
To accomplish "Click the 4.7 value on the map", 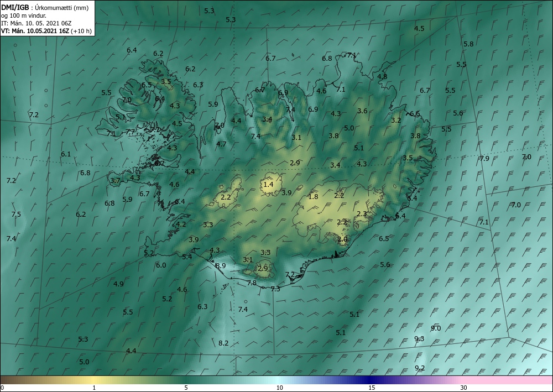I will [x=222, y=144].
